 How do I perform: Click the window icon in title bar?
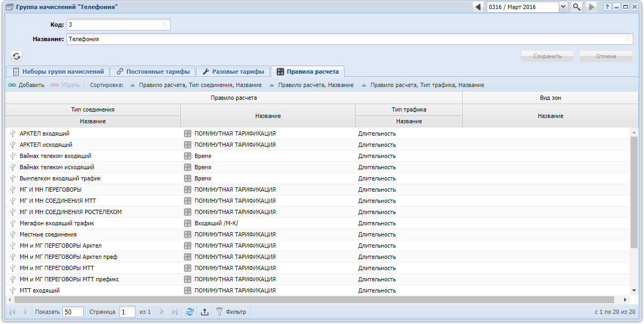pos(9,7)
